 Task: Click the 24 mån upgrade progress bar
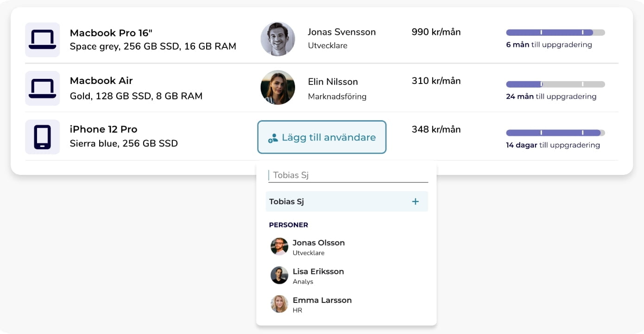click(555, 84)
